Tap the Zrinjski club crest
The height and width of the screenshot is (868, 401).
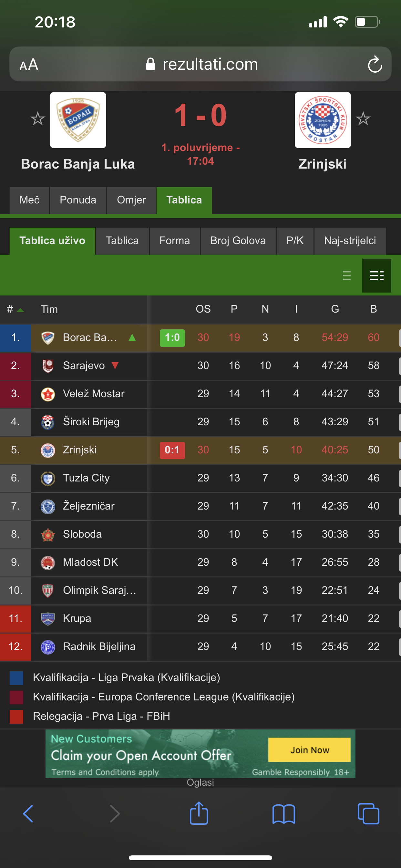coord(323,120)
